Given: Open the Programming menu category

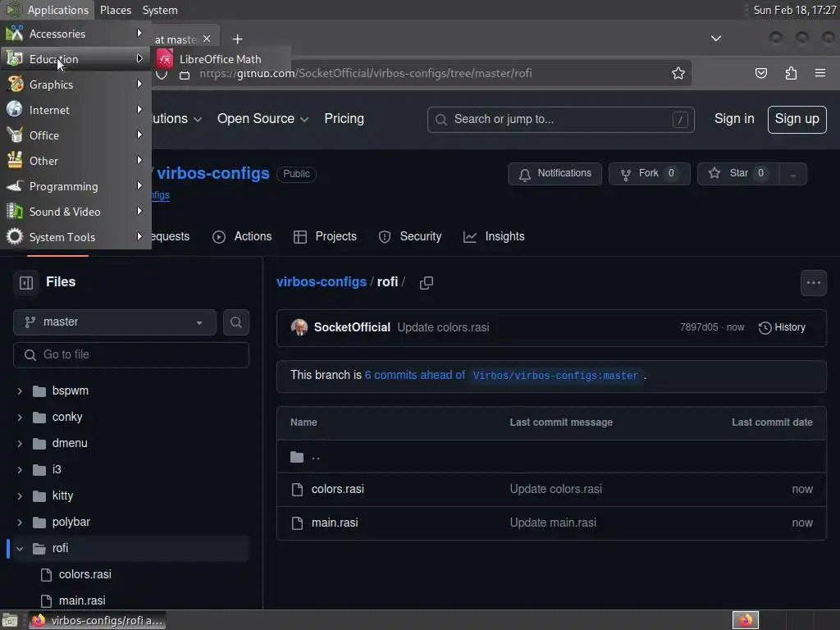Looking at the screenshot, I should 75,186.
